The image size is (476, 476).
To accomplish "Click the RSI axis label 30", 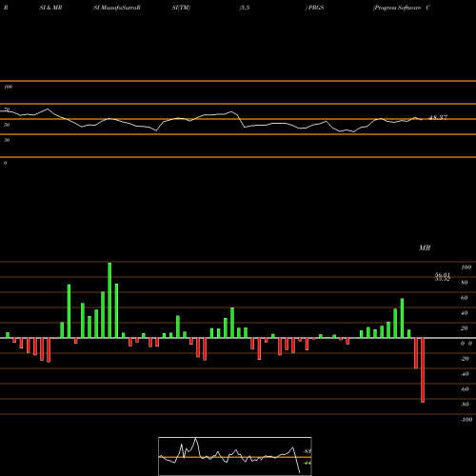I will (7, 140).
